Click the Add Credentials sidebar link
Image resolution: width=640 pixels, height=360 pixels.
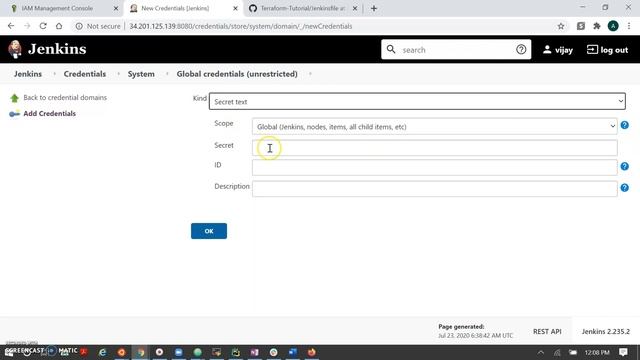tap(49, 113)
